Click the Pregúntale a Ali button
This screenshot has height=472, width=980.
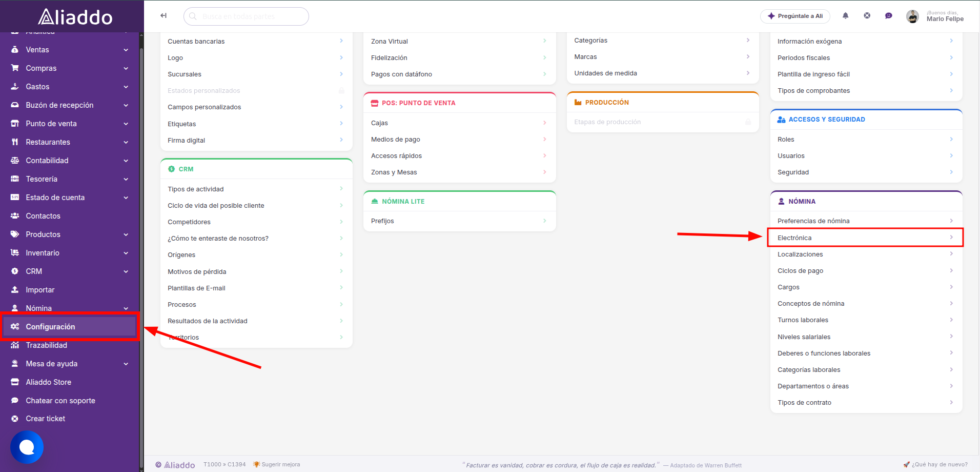pyautogui.click(x=795, y=16)
